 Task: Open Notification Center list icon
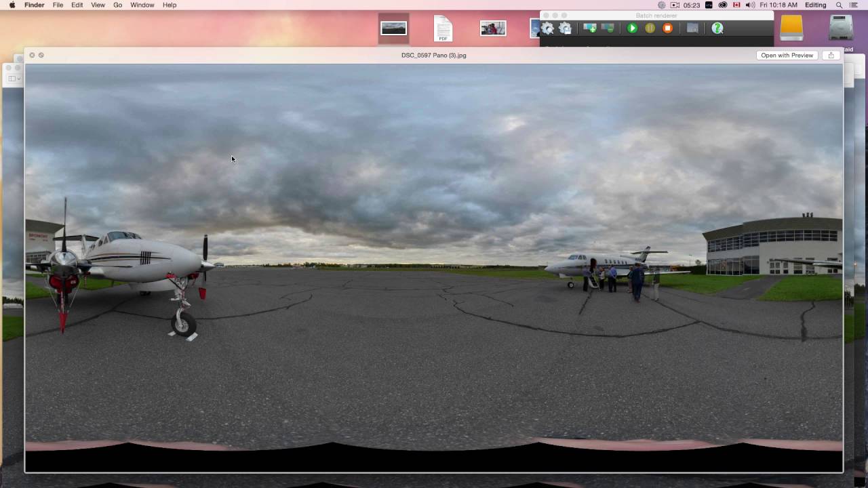click(x=854, y=5)
